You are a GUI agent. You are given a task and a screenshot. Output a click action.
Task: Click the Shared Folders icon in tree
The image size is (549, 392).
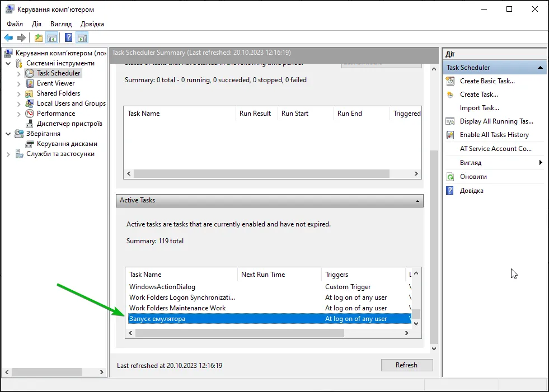tap(30, 93)
